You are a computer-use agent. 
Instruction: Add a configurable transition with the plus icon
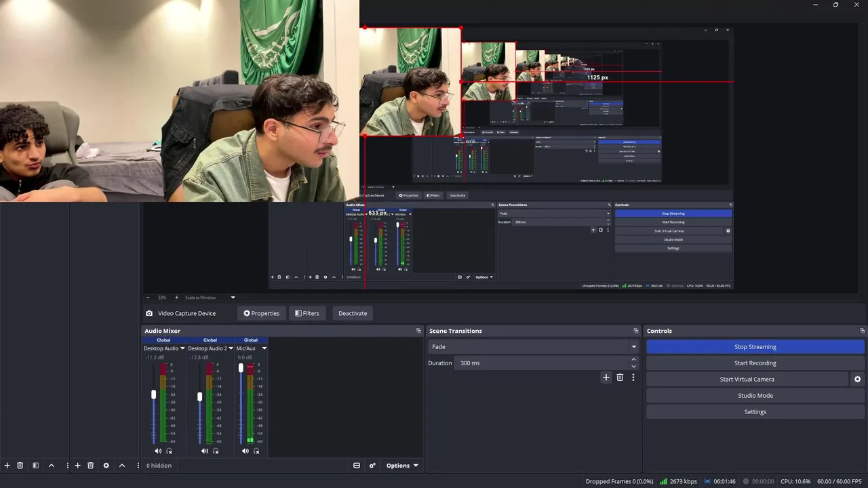pos(606,378)
